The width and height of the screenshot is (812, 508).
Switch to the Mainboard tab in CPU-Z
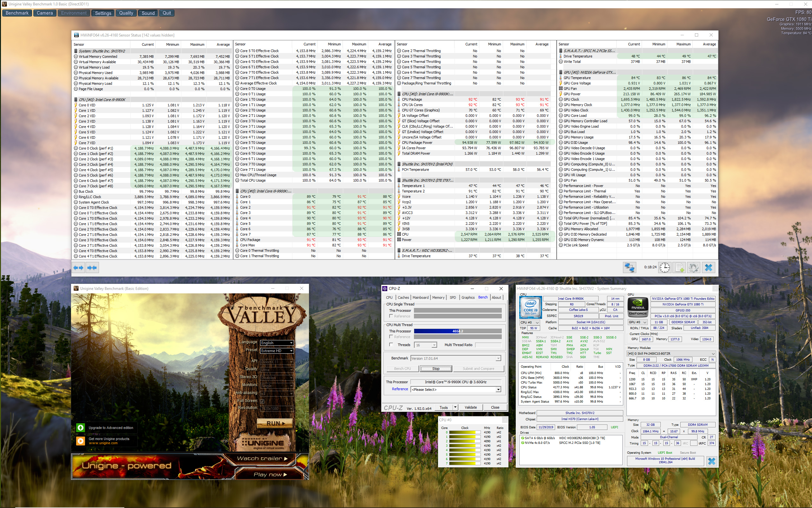tap(420, 298)
